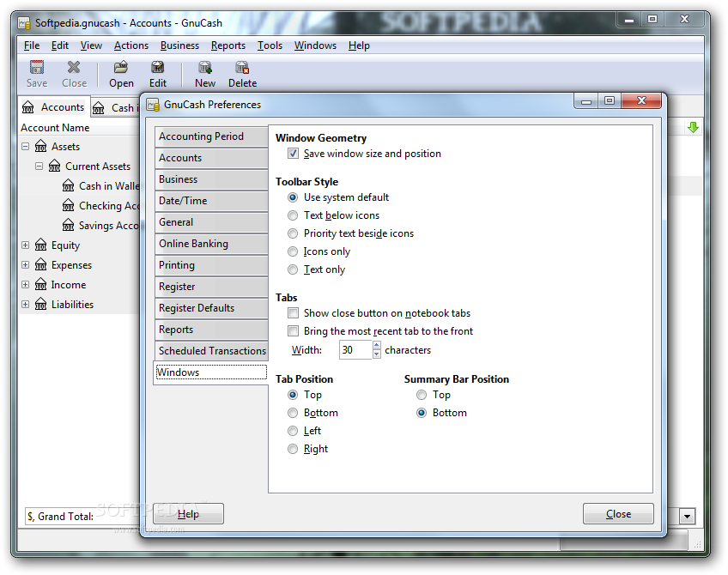Image resolution: width=728 pixels, height=575 pixels.
Task: Click the Close button in Preferences dialog
Action: (618, 514)
